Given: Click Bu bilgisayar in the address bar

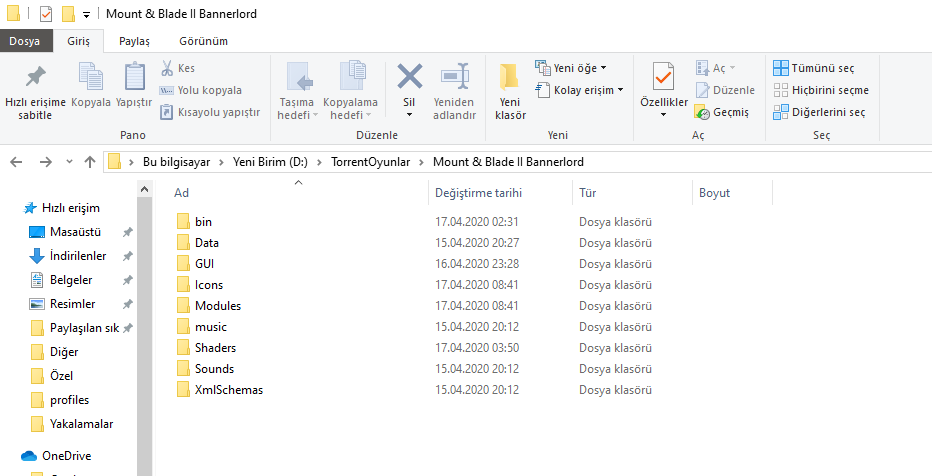Looking at the screenshot, I should [177, 162].
